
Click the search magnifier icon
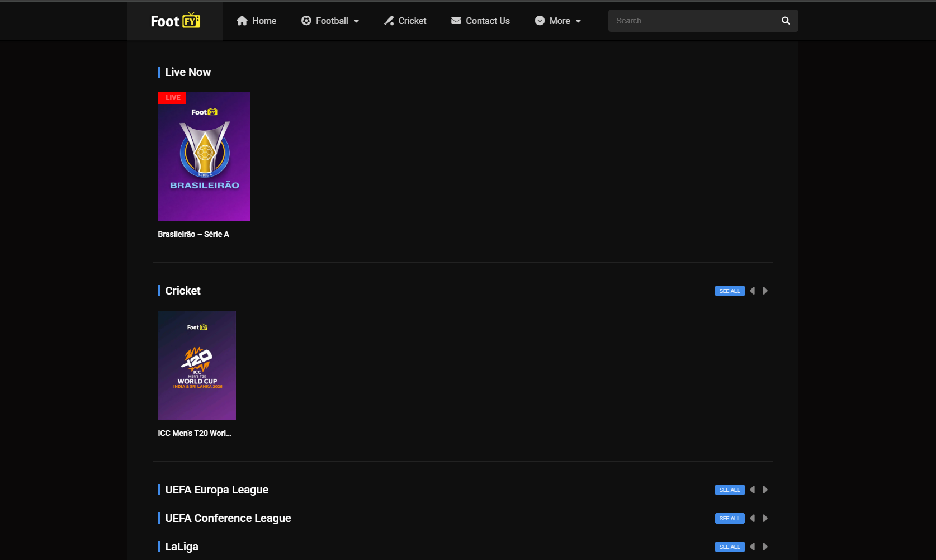pos(786,21)
